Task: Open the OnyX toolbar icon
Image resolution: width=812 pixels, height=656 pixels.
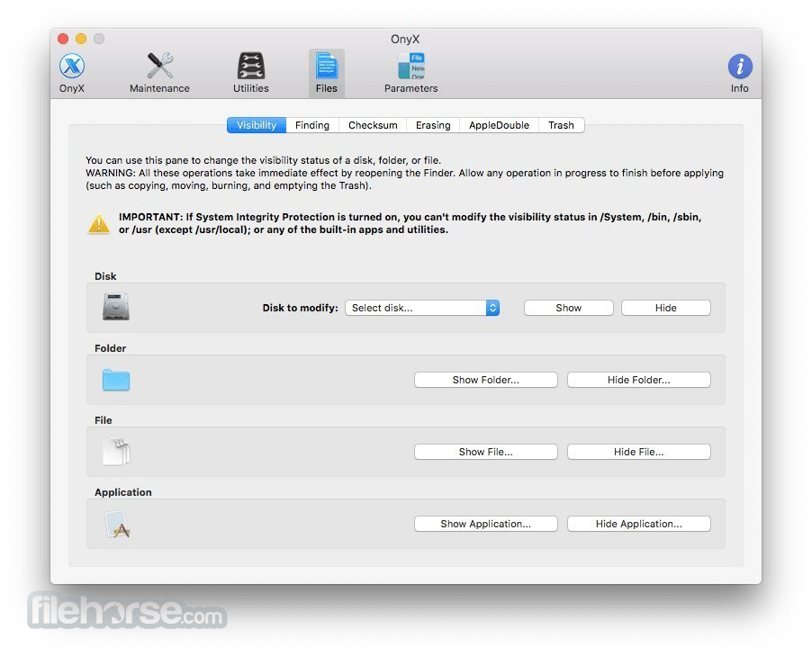Action: 71,73
